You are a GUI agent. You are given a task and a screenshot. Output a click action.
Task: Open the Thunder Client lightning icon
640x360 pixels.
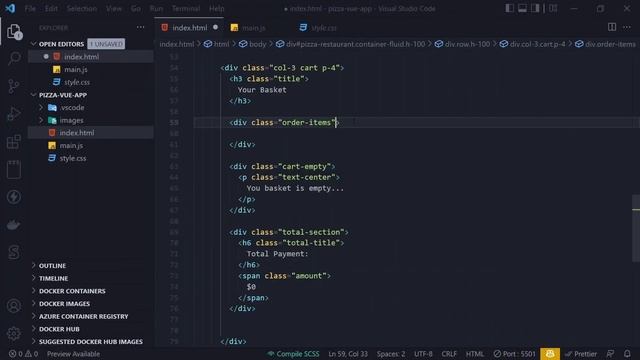click(14, 197)
